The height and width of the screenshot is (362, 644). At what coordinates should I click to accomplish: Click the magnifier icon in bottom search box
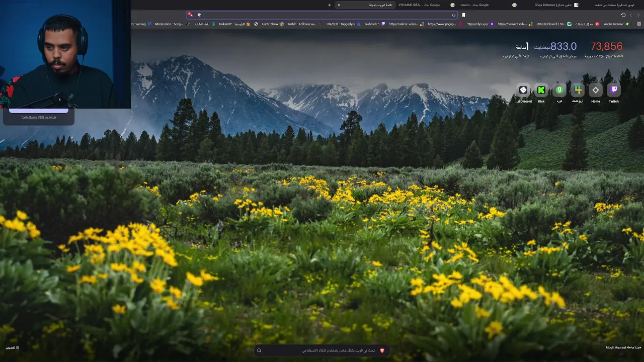tap(259, 350)
